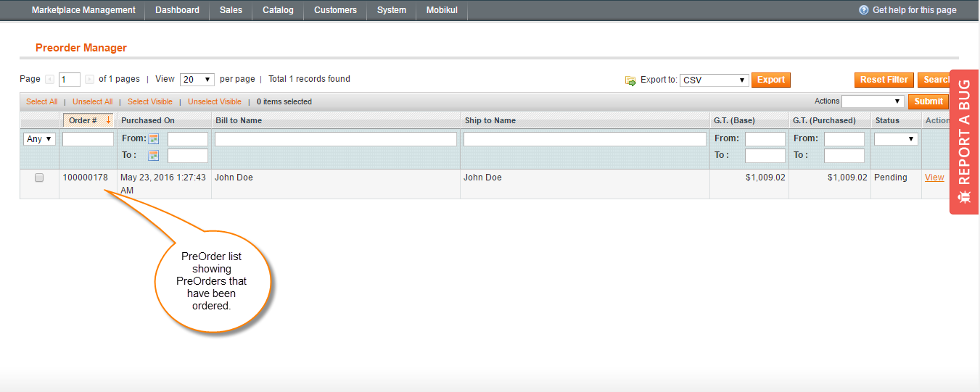Open the Purchased On 'From' calendar picker
This screenshot has width=980, height=392.
tap(154, 139)
